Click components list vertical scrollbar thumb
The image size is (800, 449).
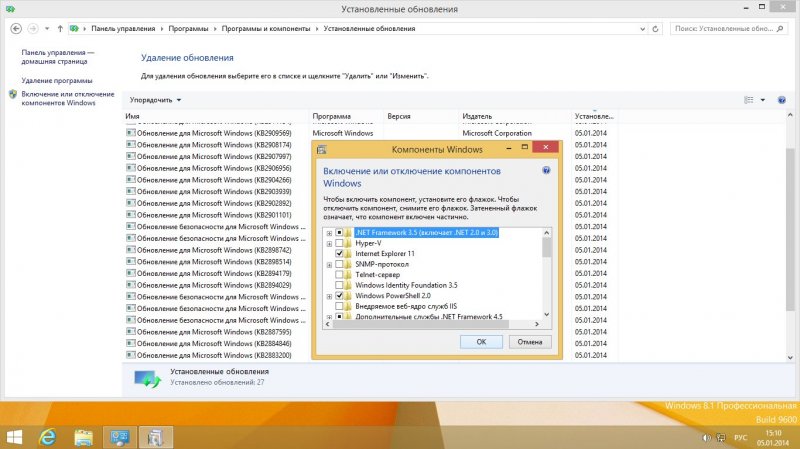546,248
